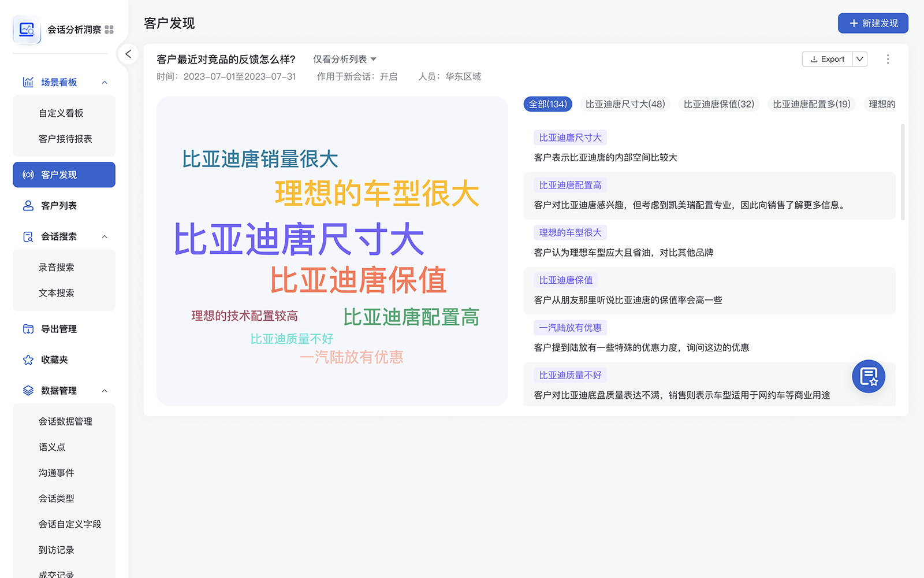Click 比亚迪唐尺寸大 in word cloud
This screenshot has width=924, height=578.
299,239
